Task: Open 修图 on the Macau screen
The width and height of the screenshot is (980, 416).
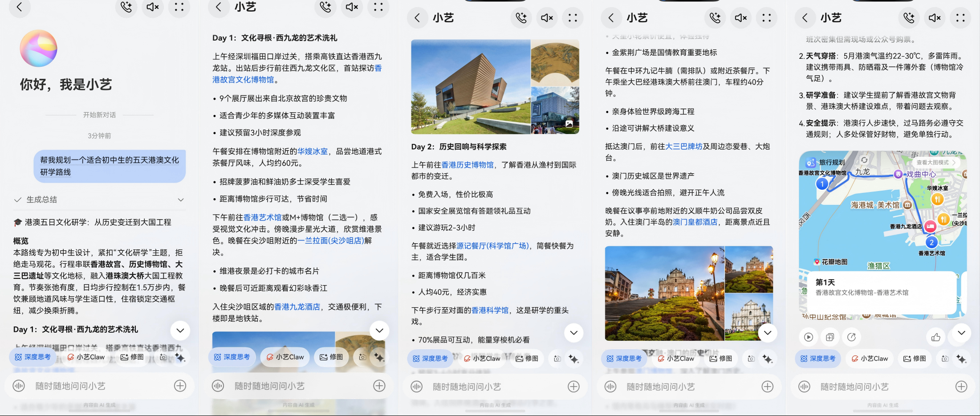Action: pyautogui.click(x=721, y=359)
